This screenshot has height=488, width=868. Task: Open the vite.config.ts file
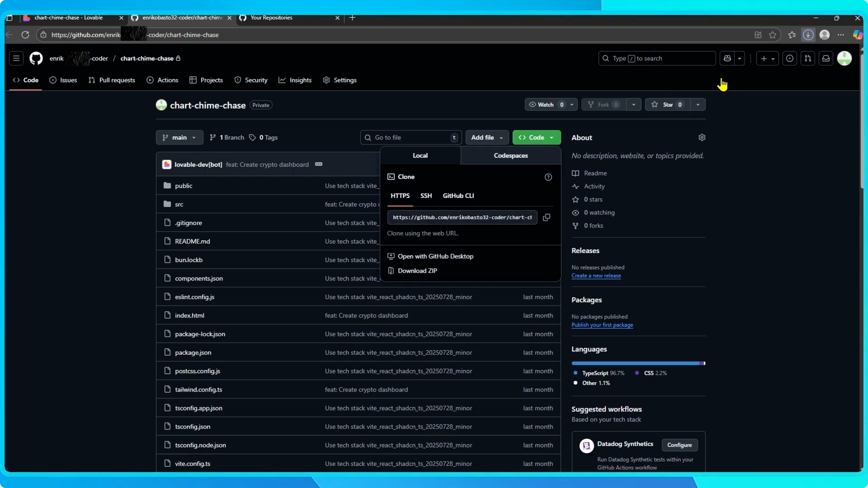tap(192, 463)
